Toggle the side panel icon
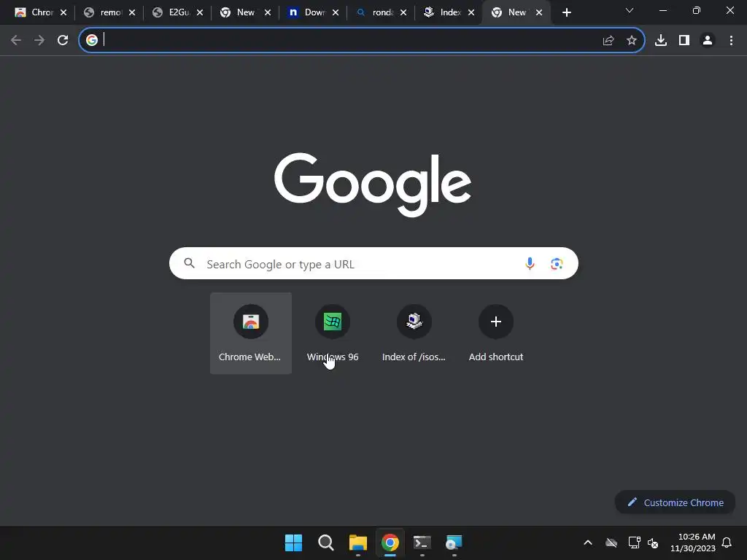747x560 pixels. [x=684, y=41]
